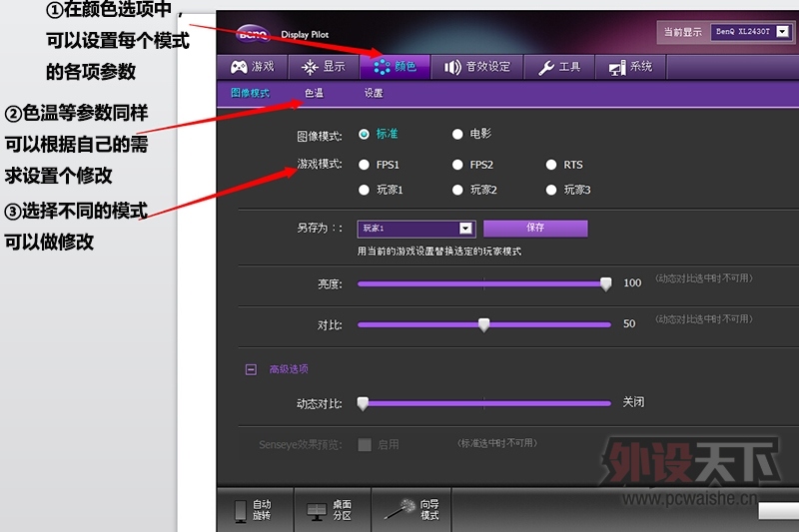Select the RTS game mode option
Viewport: 799px width, 532px height.
[551, 165]
